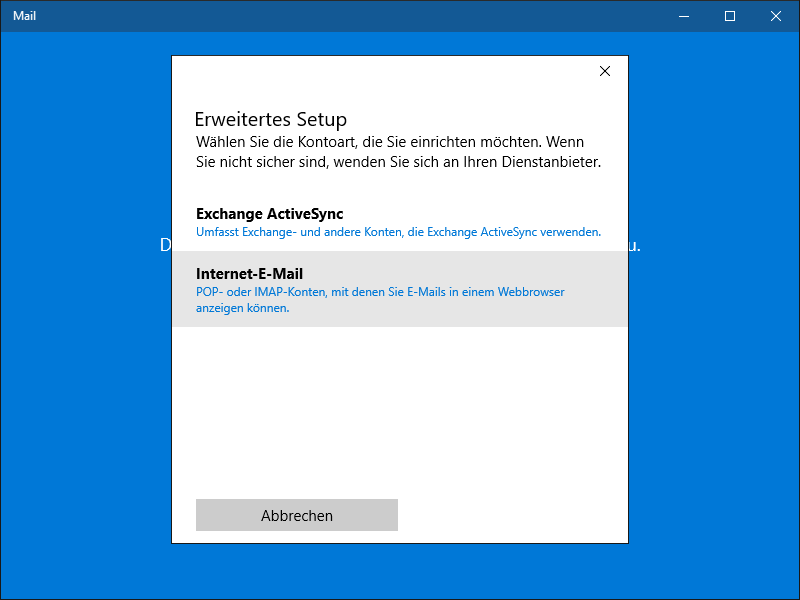This screenshot has height=600, width=800.
Task: Choose the Internet-E-Mail account option
Action: tap(399, 289)
